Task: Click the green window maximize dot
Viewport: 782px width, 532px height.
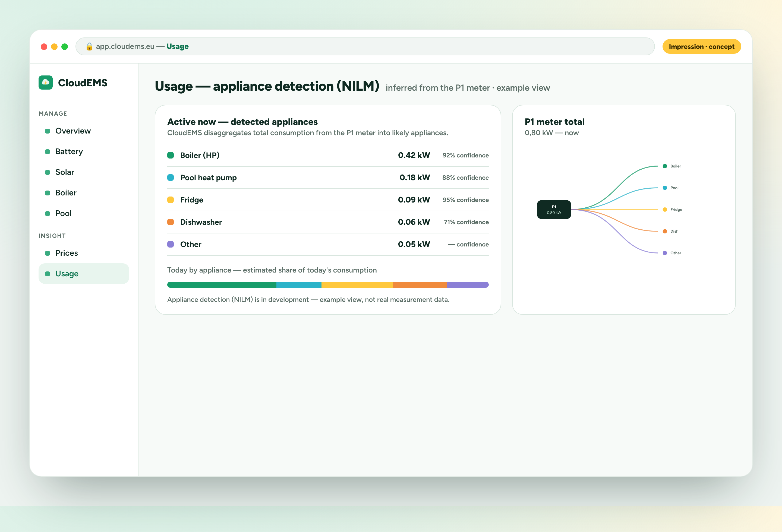Action: click(65, 46)
